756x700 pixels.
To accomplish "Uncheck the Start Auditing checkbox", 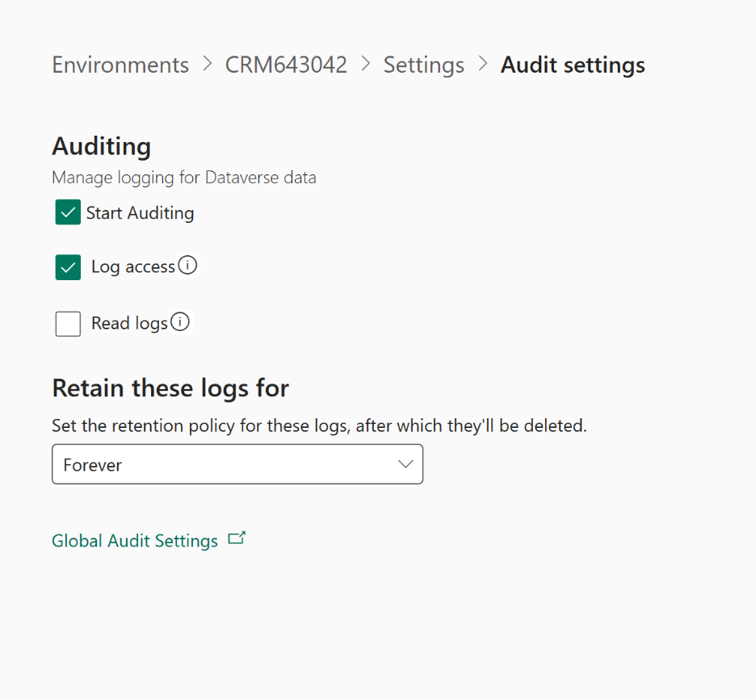I will (x=68, y=213).
